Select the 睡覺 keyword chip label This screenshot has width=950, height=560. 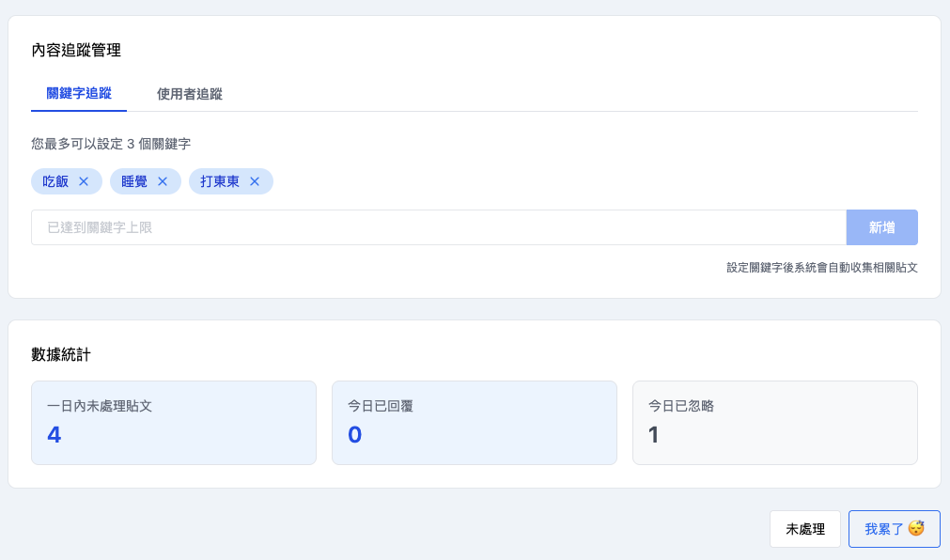(134, 181)
